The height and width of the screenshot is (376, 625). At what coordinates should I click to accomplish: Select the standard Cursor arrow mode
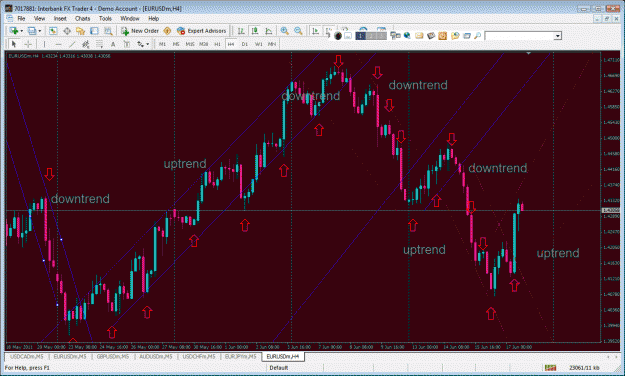click(14, 44)
